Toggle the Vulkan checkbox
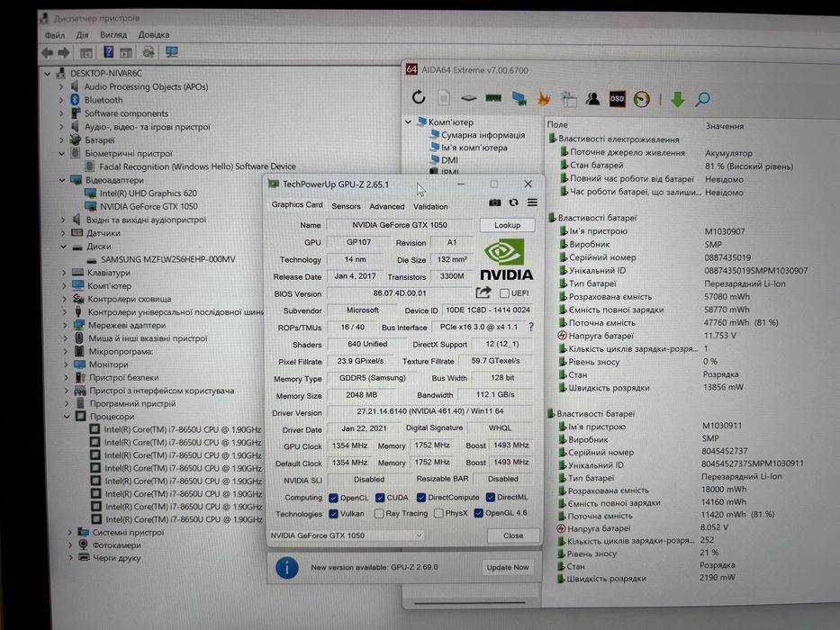 (x=333, y=514)
